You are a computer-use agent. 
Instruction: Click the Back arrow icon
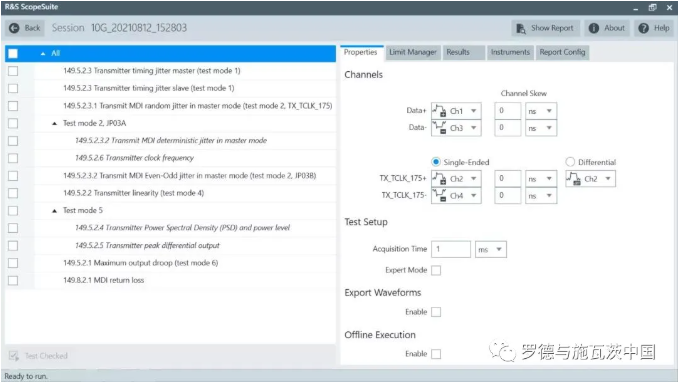(x=14, y=28)
